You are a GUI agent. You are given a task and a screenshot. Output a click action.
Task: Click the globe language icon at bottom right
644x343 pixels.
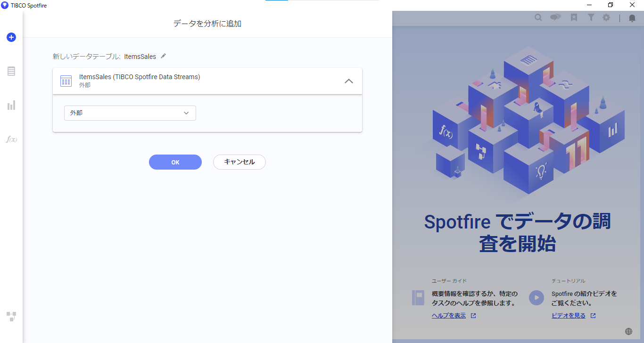pos(628,331)
